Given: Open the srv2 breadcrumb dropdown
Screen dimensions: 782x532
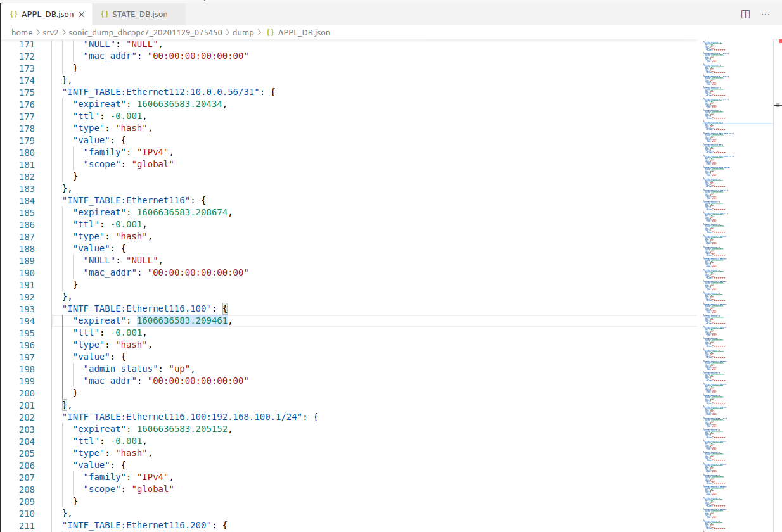Looking at the screenshot, I should pyautogui.click(x=49, y=32).
